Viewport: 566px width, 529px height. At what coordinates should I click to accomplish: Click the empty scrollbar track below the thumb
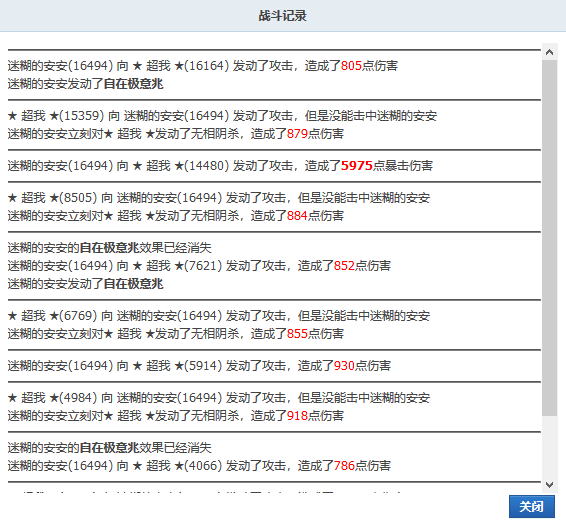click(x=549, y=446)
